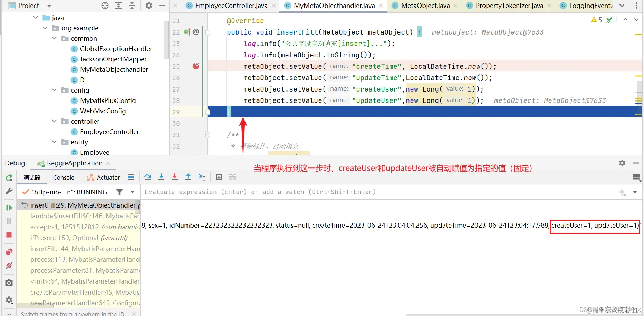
Task: Stop the debug session
Action: pos(9,235)
